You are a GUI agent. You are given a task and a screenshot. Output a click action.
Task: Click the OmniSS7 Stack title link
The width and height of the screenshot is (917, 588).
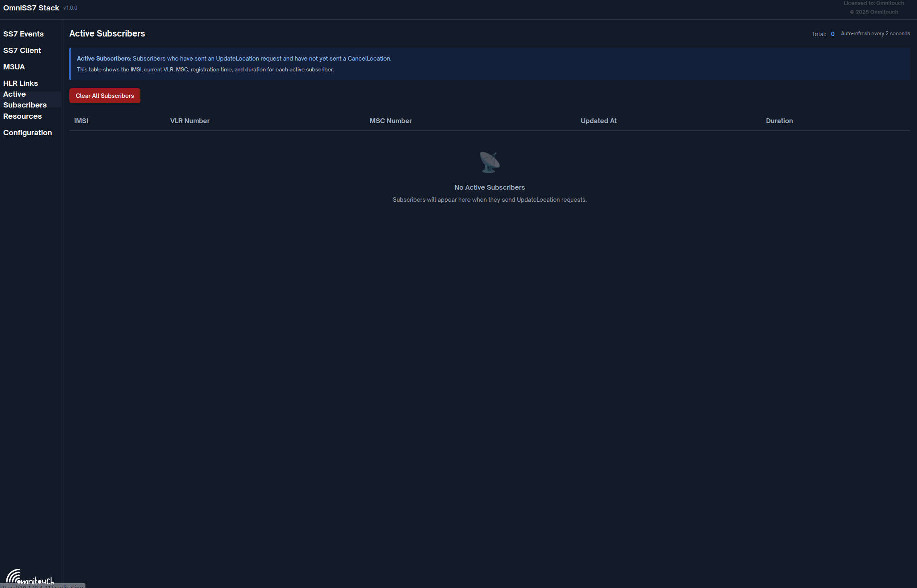31,8
